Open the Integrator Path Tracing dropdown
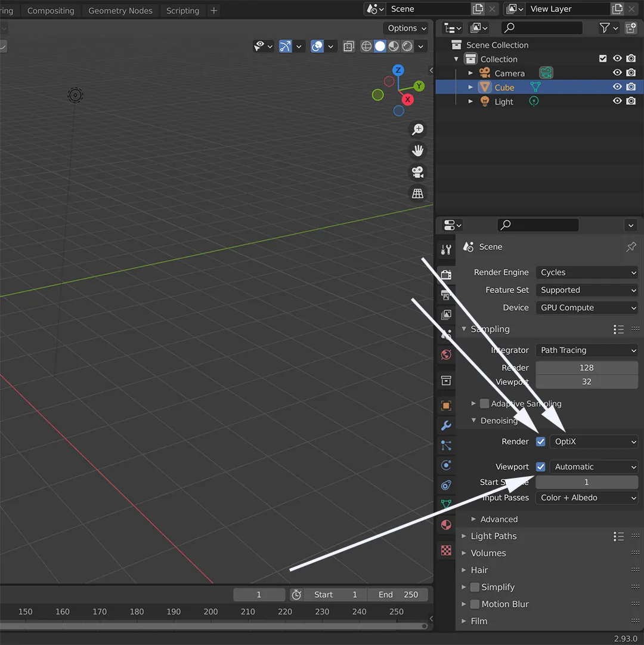Screen dimensions: 644x645 coord(587,350)
